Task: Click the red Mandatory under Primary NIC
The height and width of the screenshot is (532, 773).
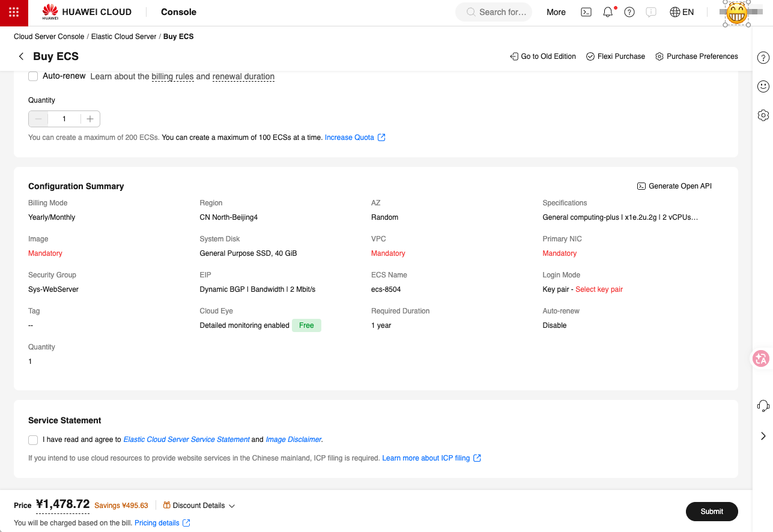Action: coord(559,253)
